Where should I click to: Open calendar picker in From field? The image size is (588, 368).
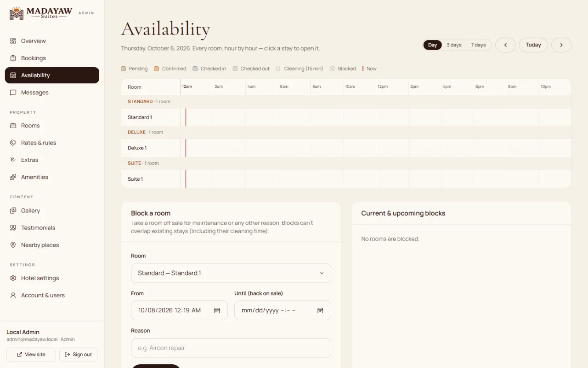[x=217, y=310]
